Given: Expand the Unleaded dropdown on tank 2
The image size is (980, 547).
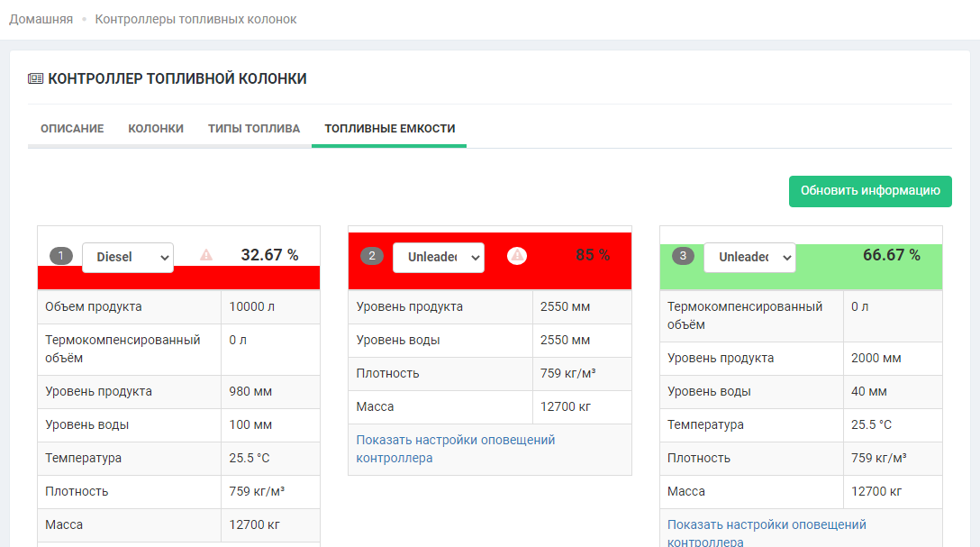Looking at the screenshot, I should [x=439, y=257].
